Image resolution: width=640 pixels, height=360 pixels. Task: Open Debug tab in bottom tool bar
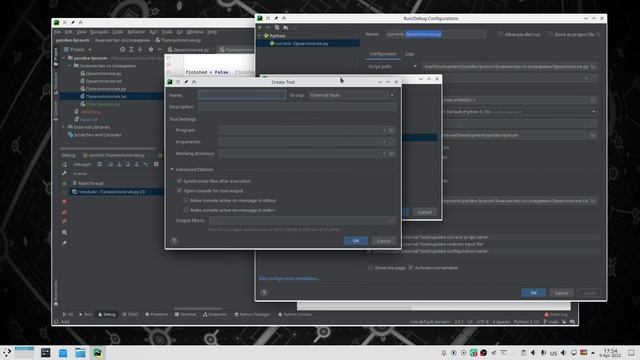[107, 314]
